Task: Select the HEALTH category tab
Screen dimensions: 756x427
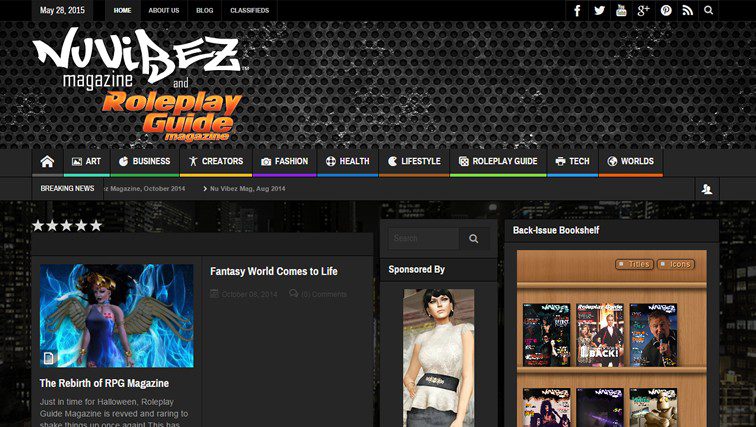Action: pyautogui.click(x=348, y=161)
